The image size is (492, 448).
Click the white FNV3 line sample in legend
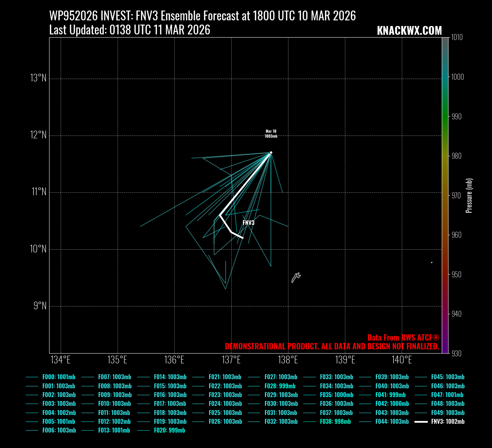[421, 422]
